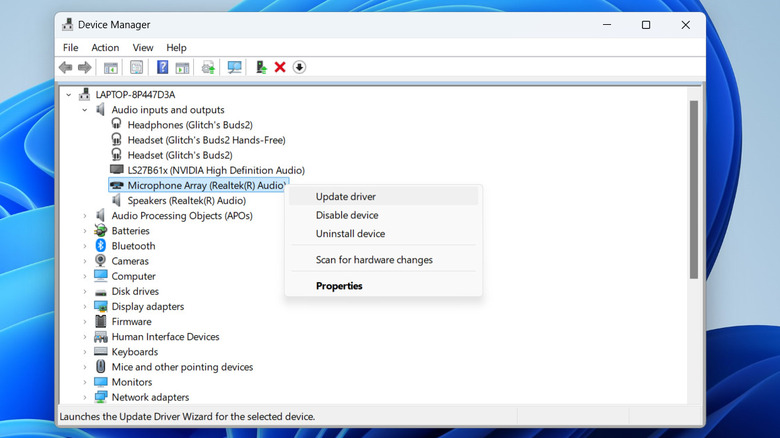780x438 pixels.
Task: Select Speakers (Realtek(R) Audio) device
Action: 186,200
